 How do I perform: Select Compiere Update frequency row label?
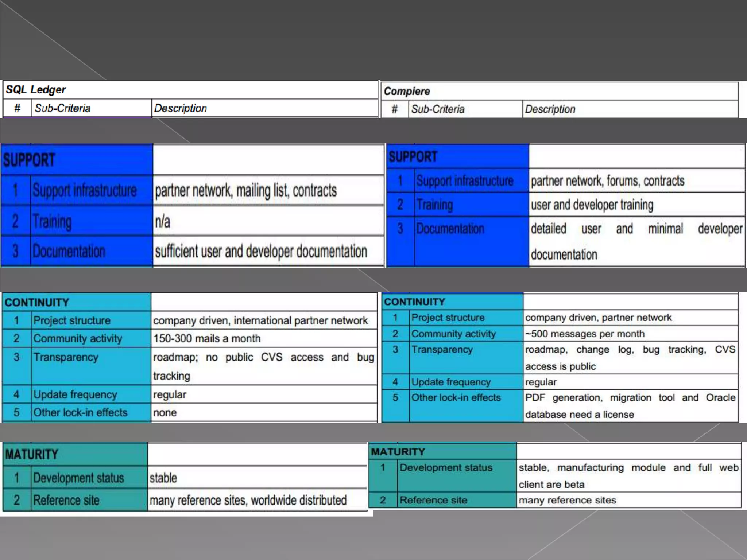[451, 382]
